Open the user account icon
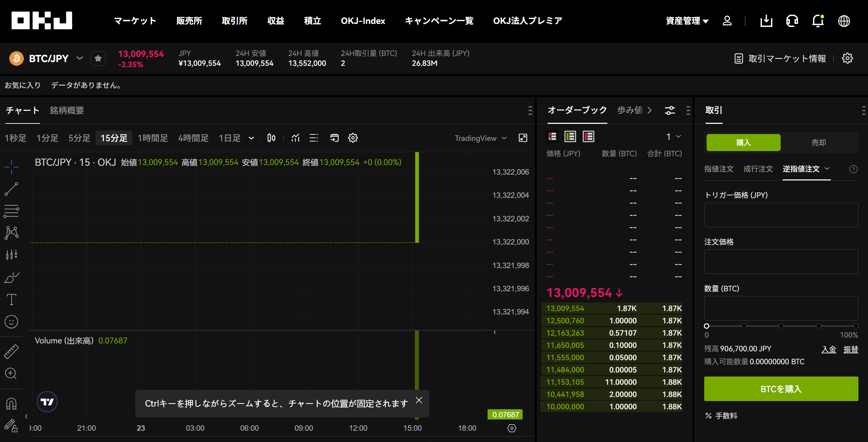 (x=727, y=21)
